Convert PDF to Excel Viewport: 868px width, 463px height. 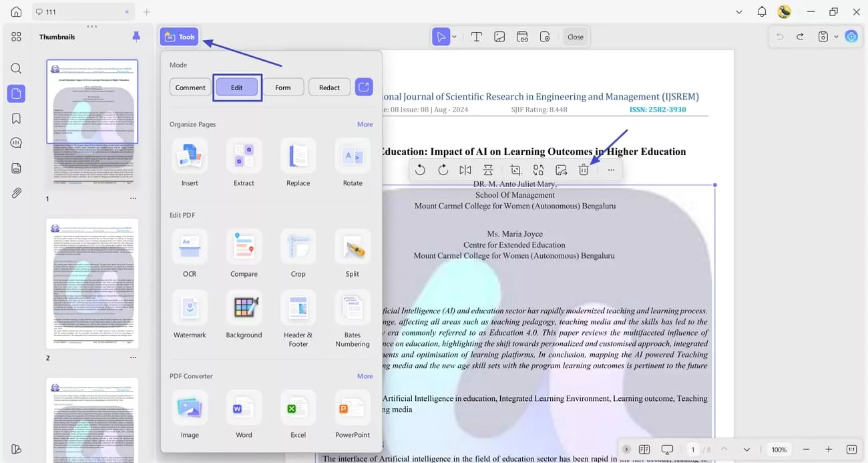click(x=298, y=414)
